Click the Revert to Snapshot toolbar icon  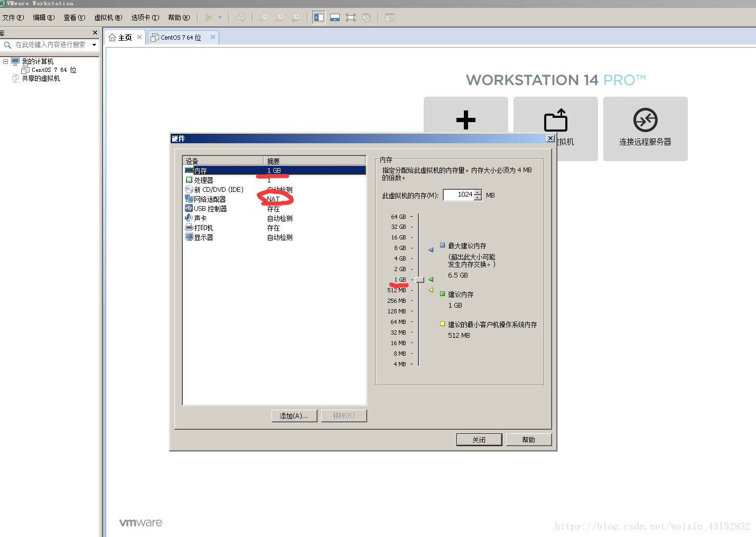pos(281,17)
